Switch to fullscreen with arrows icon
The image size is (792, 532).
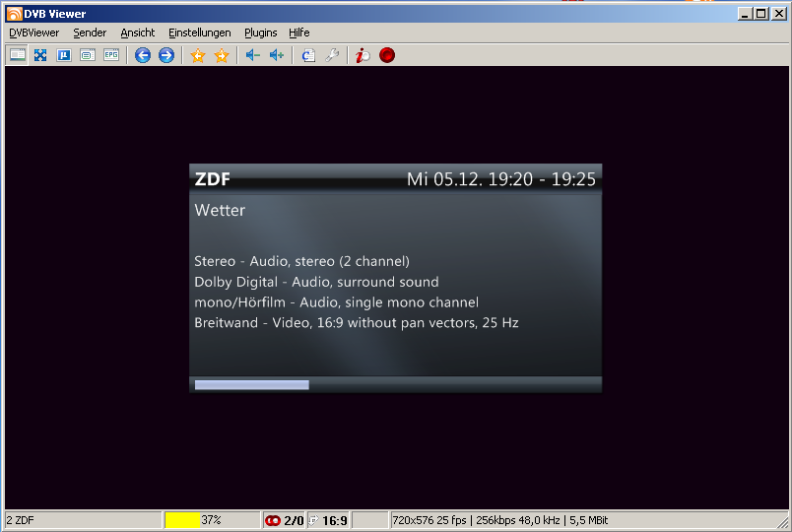click(x=40, y=54)
